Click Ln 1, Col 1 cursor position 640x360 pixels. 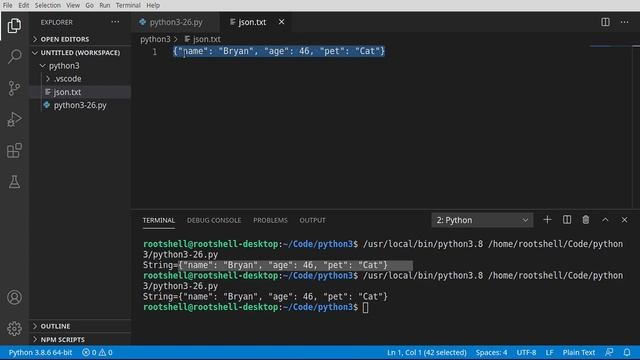click(427, 352)
